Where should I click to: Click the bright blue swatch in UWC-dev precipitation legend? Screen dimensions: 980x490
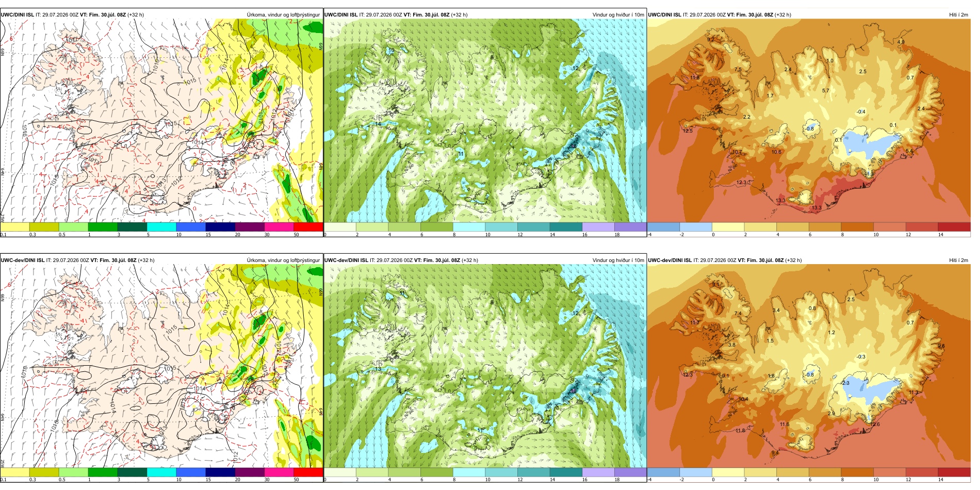(x=191, y=472)
